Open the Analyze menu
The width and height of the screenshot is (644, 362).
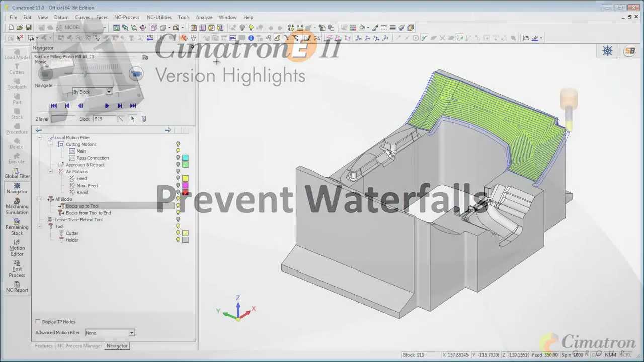pyautogui.click(x=204, y=17)
